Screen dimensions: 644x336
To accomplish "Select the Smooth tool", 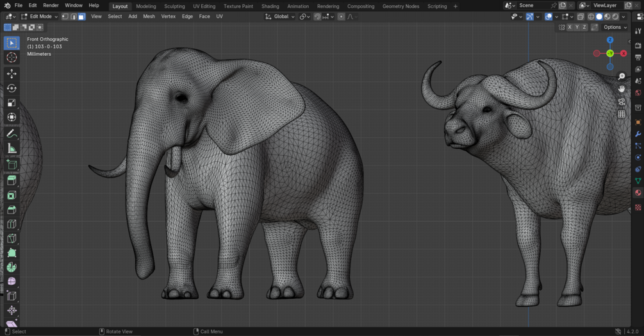I will click(12, 281).
